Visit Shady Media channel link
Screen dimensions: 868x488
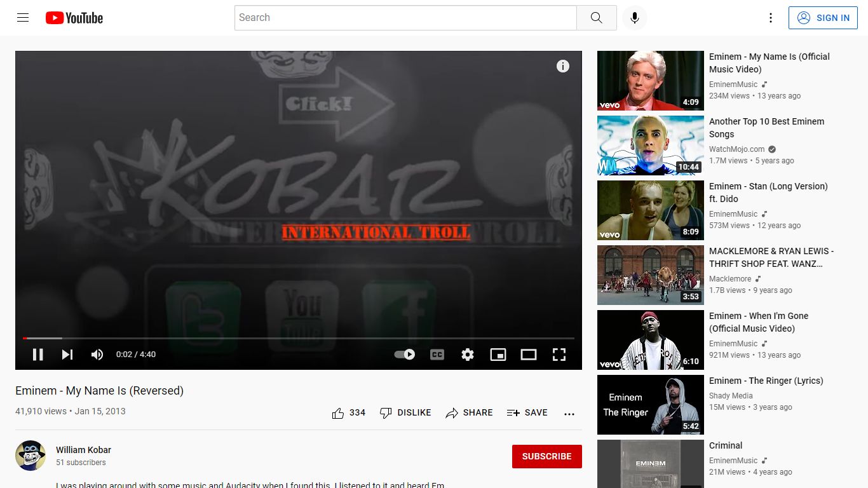click(x=731, y=396)
